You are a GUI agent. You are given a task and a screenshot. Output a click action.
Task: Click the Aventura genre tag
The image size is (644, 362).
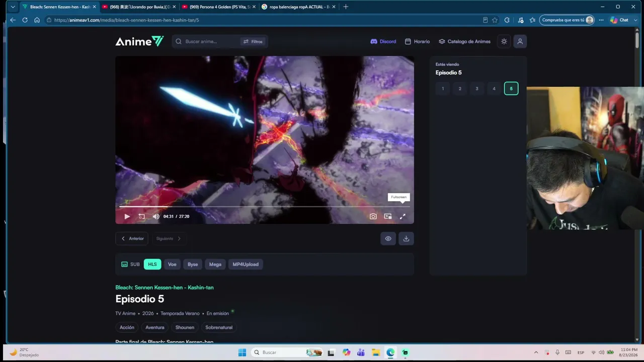coord(155,327)
